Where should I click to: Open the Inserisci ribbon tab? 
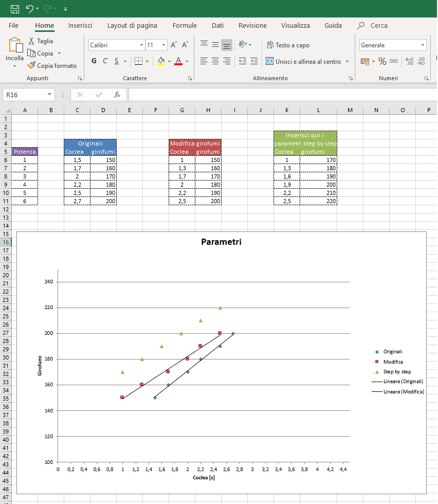[80, 25]
